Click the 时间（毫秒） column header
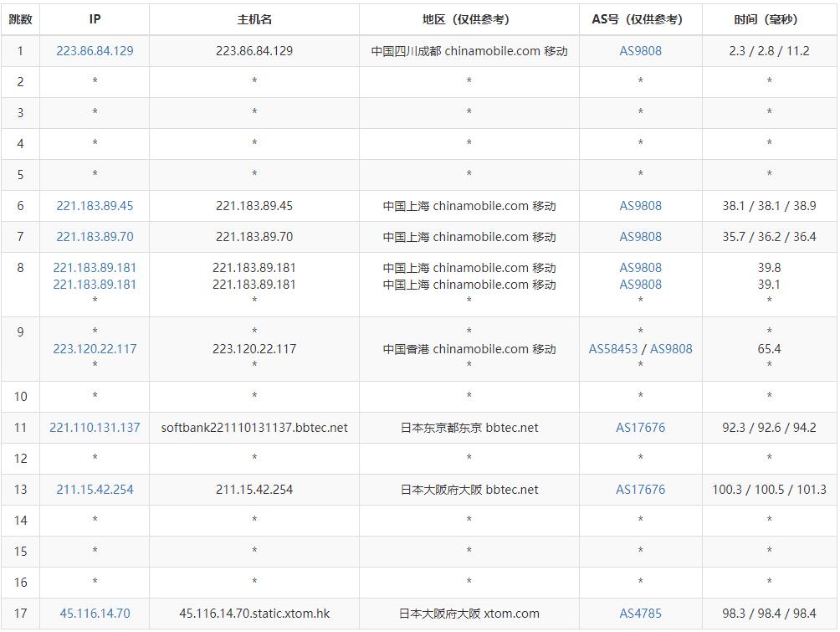This screenshot has width=840, height=632. click(x=769, y=19)
